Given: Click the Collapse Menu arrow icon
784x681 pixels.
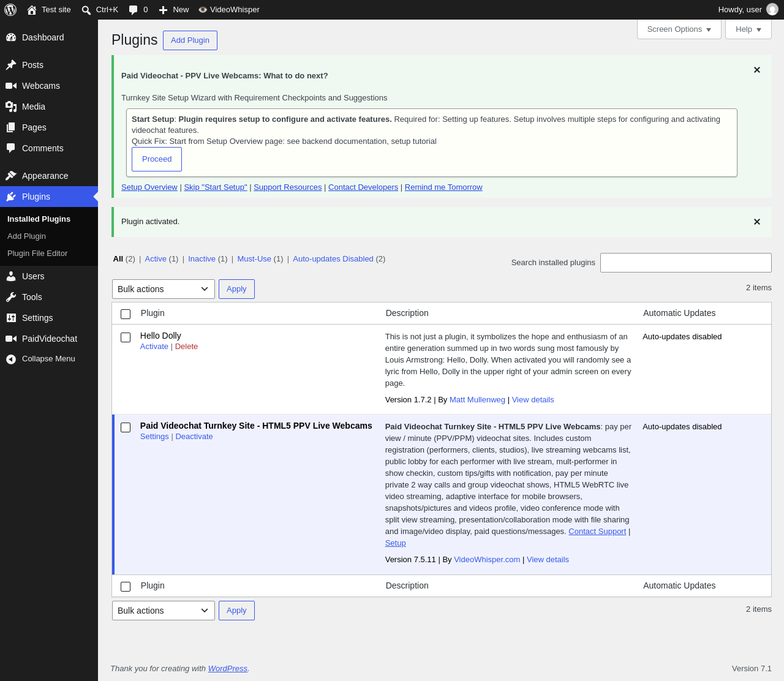Looking at the screenshot, I should tap(11, 359).
